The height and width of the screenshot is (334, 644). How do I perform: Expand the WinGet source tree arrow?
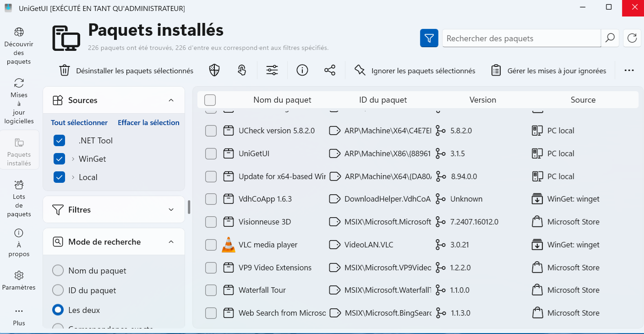tap(73, 159)
